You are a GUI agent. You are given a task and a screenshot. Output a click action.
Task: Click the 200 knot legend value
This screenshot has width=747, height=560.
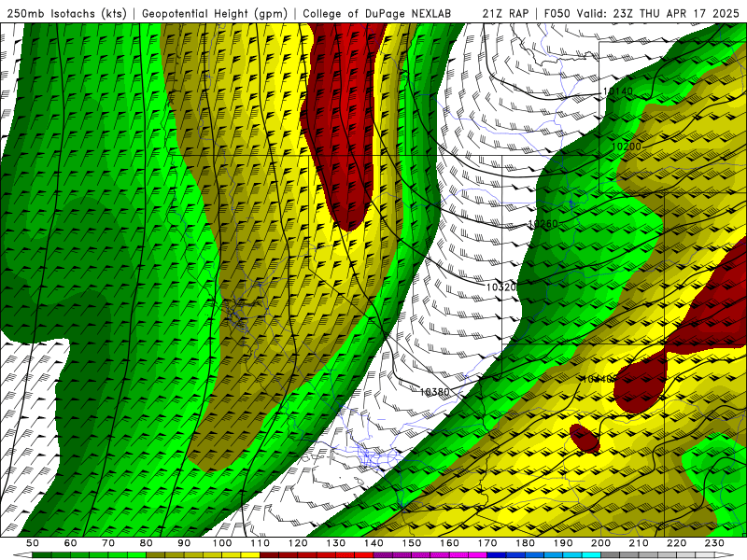point(600,543)
